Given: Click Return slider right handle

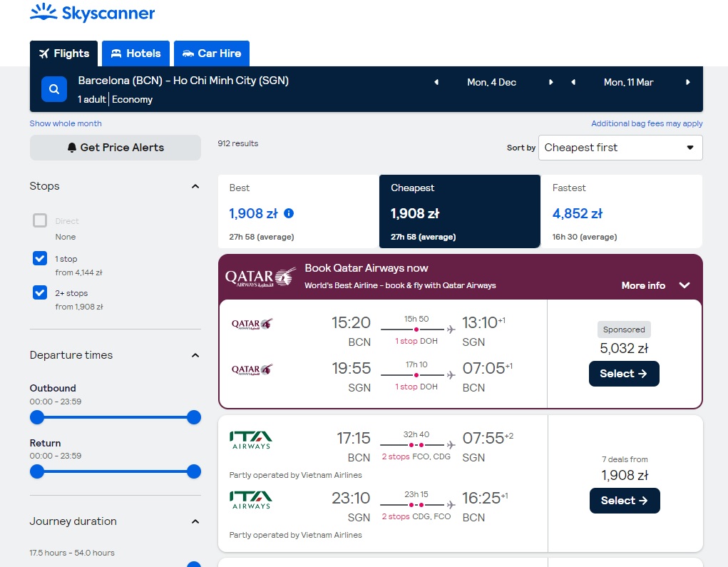Looking at the screenshot, I should click(x=194, y=471).
